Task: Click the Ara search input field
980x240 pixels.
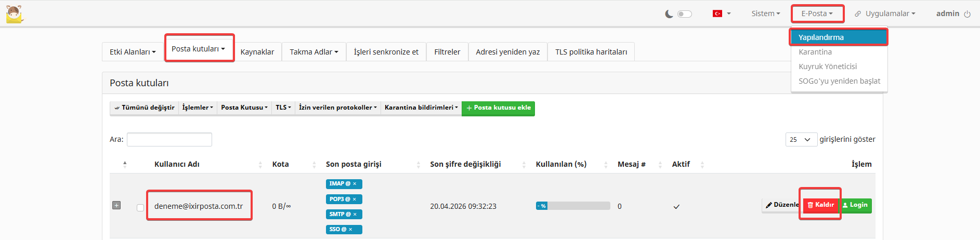Action: (x=169, y=139)
